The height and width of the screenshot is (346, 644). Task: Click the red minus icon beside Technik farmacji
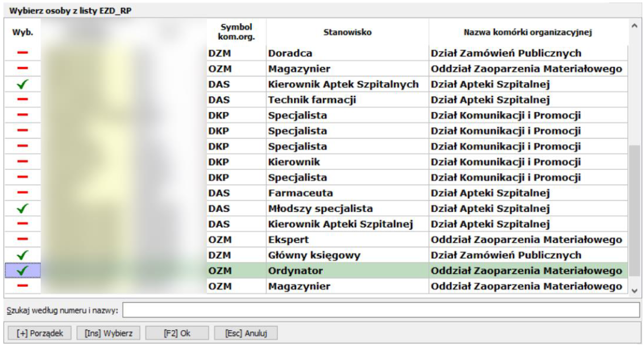click(x=22, y=100)
